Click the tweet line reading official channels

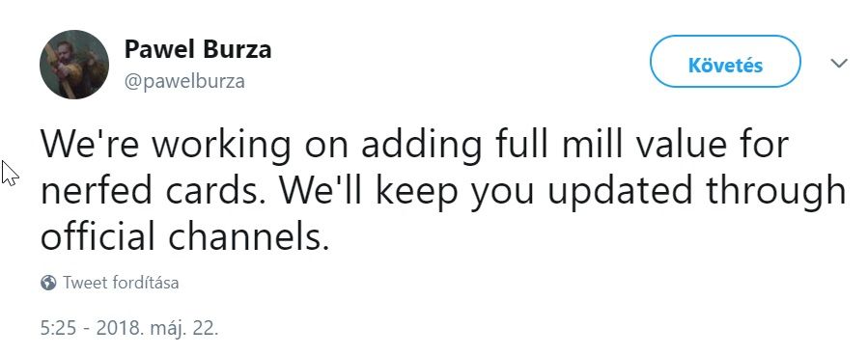(184, 236)
